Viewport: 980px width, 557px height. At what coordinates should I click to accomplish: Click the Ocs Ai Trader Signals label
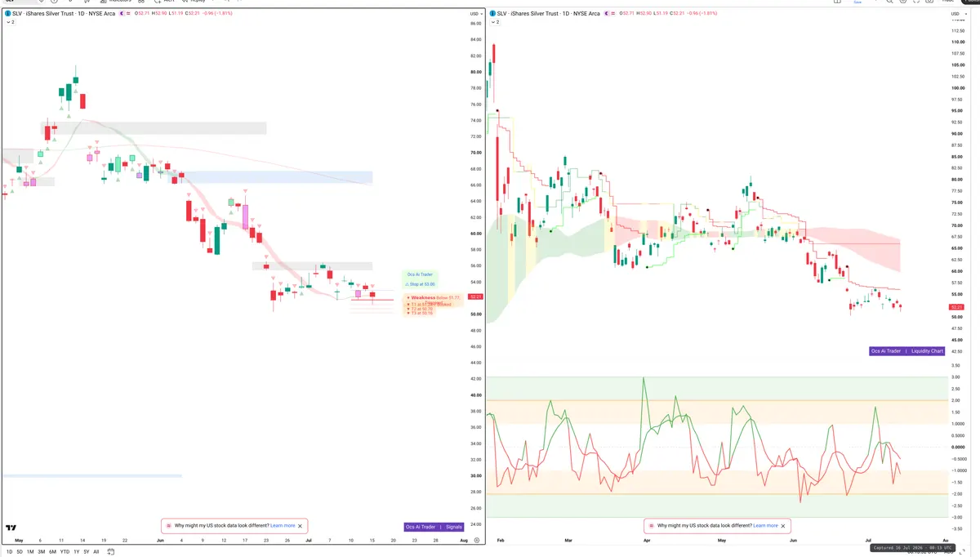click(434, 527)
